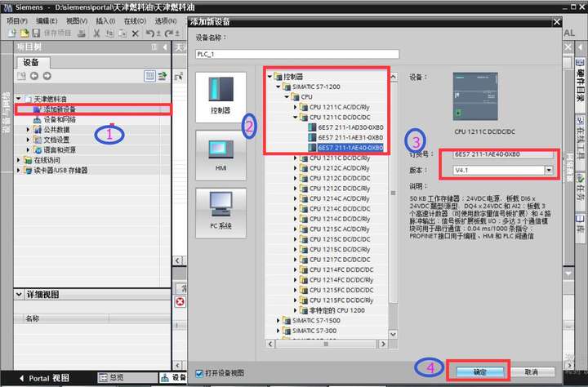The image size is (588, 387).
Task: Open the 插入(I) menu
Action: [105, 21]
